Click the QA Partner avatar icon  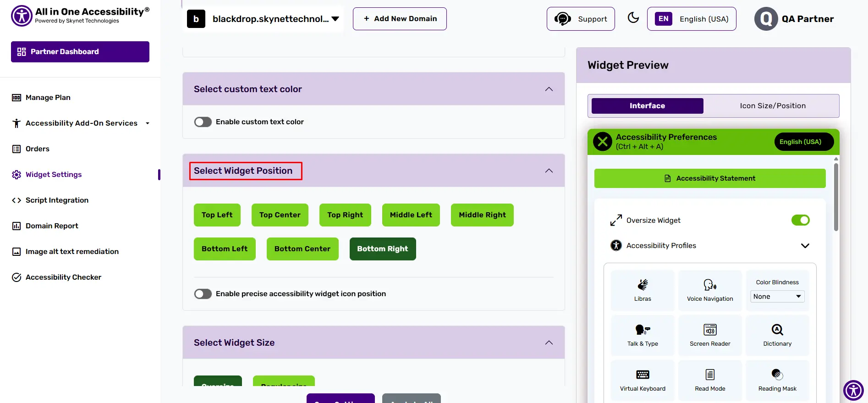(766, 19)
